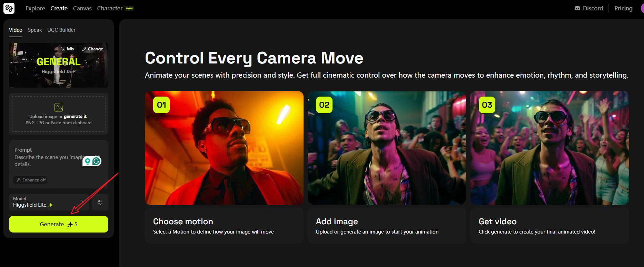644x267 pixels.
Task: Go to Canvas in top navigation
Action: (x=82, y=8)
